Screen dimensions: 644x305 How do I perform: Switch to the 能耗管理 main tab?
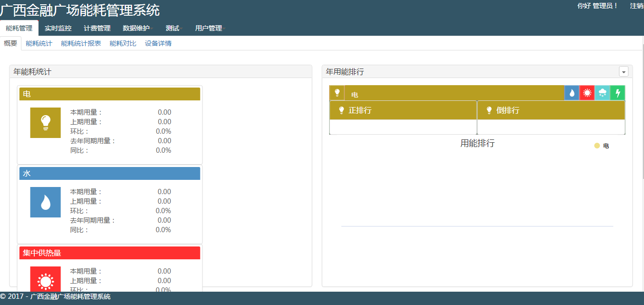[19, 28]
